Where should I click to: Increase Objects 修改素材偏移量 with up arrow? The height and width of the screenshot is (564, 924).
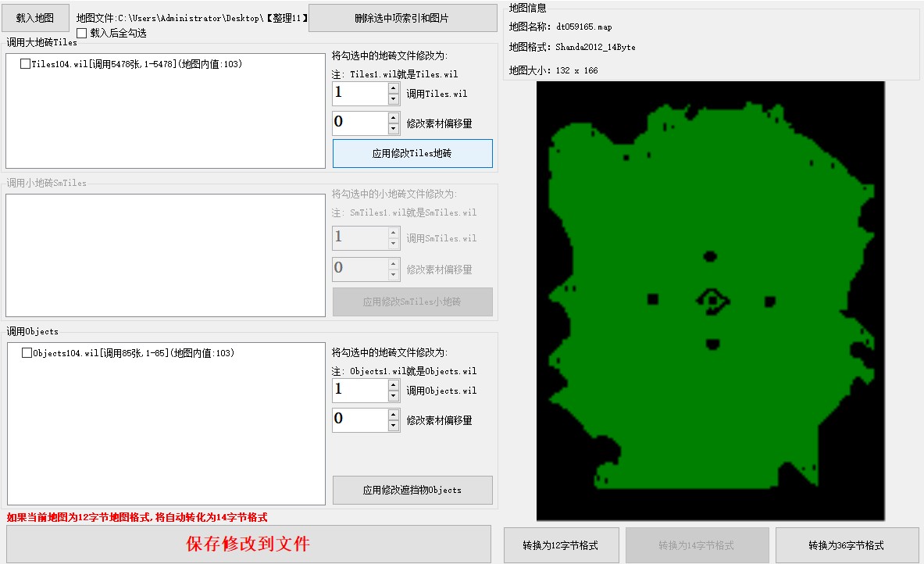(394, 414)
